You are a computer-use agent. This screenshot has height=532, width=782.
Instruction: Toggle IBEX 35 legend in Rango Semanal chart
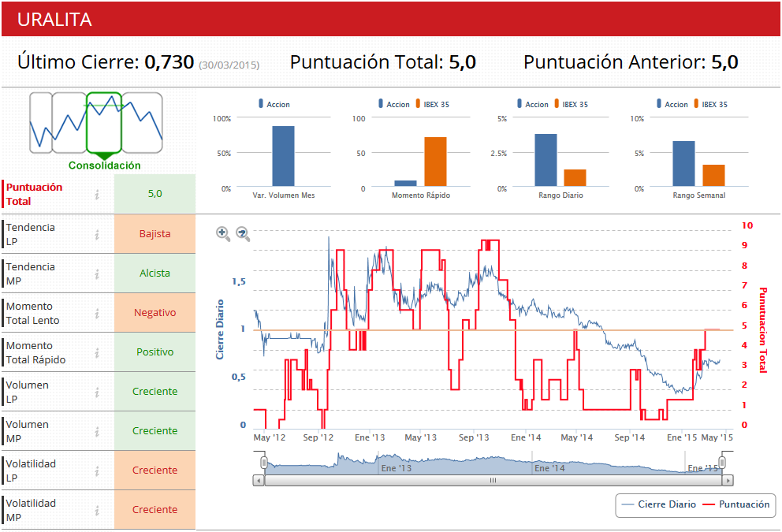(711, 104)
